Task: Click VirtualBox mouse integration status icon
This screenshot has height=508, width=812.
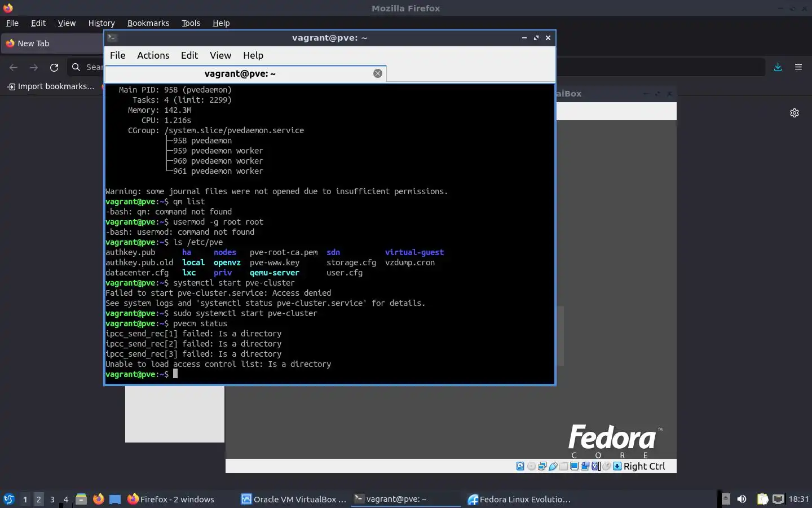Action: click(x=606, y=466)
